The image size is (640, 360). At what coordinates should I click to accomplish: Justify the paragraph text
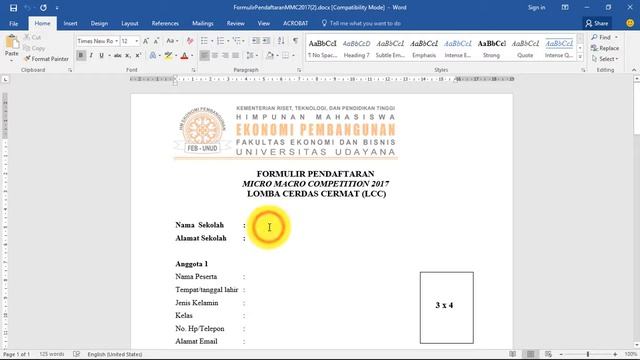click(x=236, y=55)
